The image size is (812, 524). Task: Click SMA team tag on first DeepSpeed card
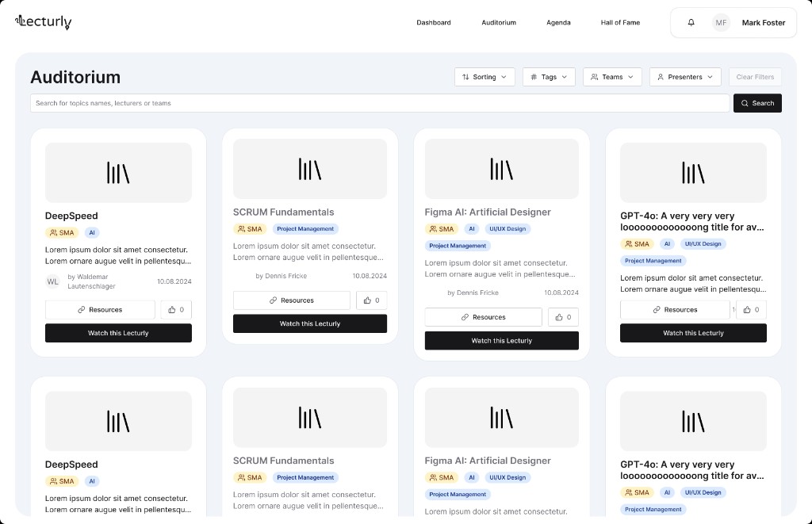pyautogui.click(x=62, y=232)
